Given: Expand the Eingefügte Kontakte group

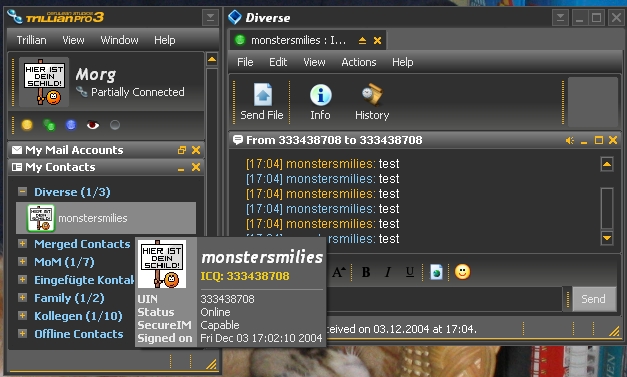Looking at the screenshot, I should pos(22,279).
